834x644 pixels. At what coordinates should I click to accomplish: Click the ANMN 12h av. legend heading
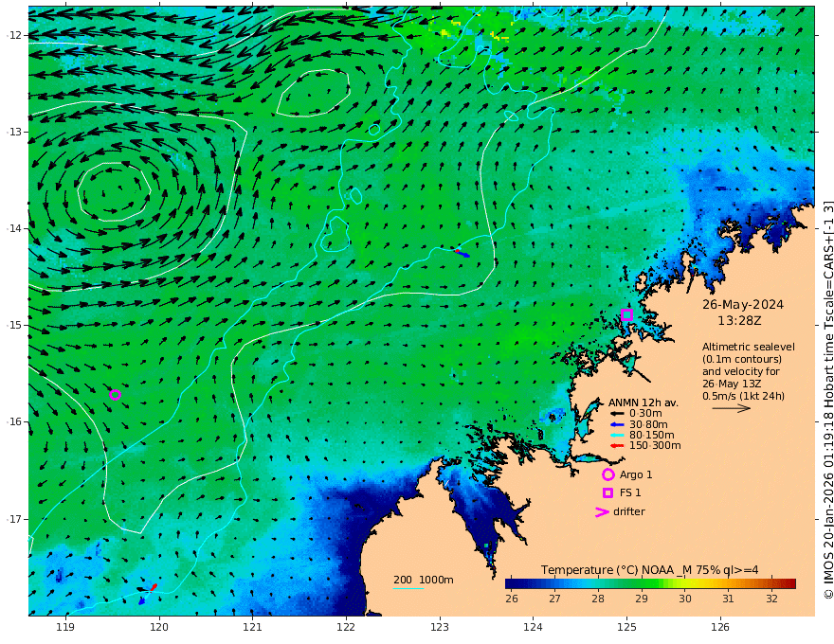point(644,402)
